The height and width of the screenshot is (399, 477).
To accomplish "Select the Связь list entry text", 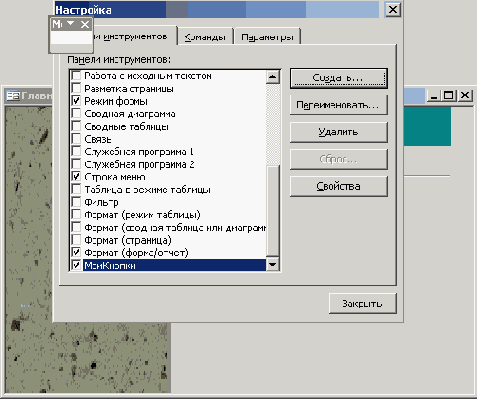I will click(98, 139).
